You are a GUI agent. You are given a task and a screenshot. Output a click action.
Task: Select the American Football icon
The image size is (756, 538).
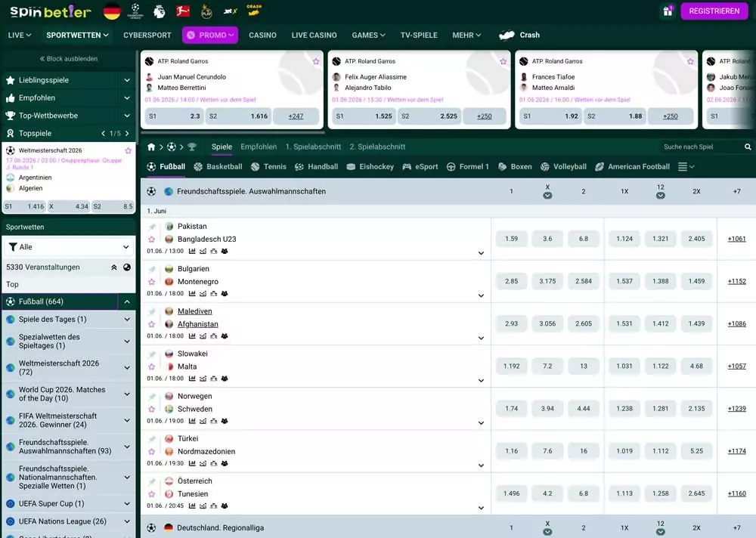(600, 167)
